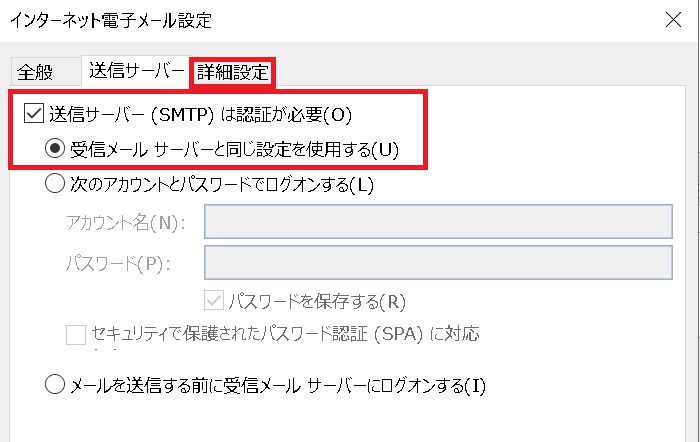The height and width of the screenshot is (442, 700).
Task: Choose 次のアカウントとパスワードでログオンする radio button
Action: (x=55, y=183)
